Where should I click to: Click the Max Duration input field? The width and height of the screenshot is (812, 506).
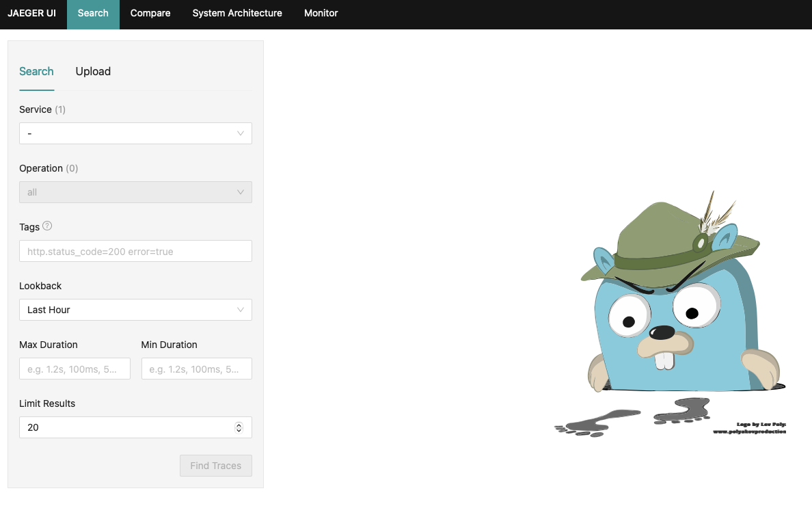[x=75, y=369]
